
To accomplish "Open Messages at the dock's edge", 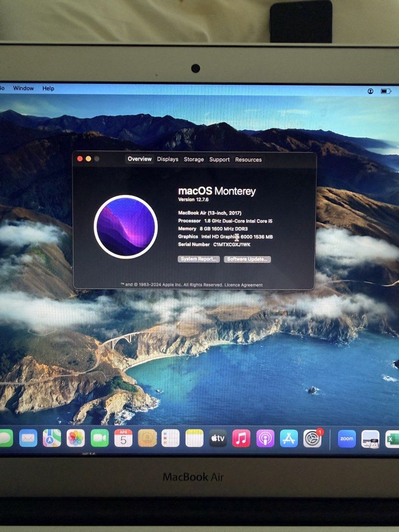I will click(6, 438).
